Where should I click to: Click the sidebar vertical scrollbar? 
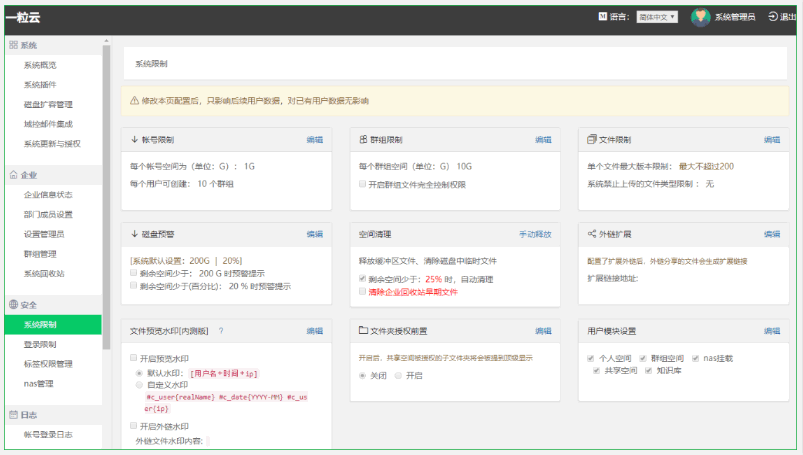(x=106, y=197)
